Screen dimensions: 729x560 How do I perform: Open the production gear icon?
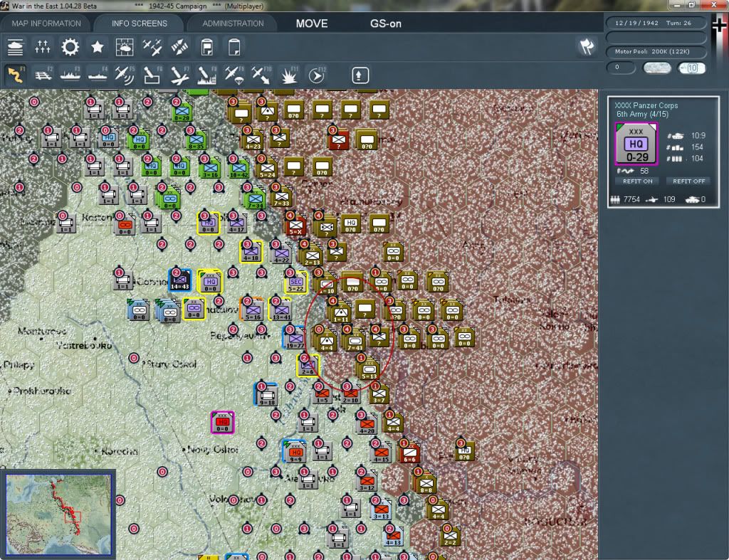click(x=70, y=47)
